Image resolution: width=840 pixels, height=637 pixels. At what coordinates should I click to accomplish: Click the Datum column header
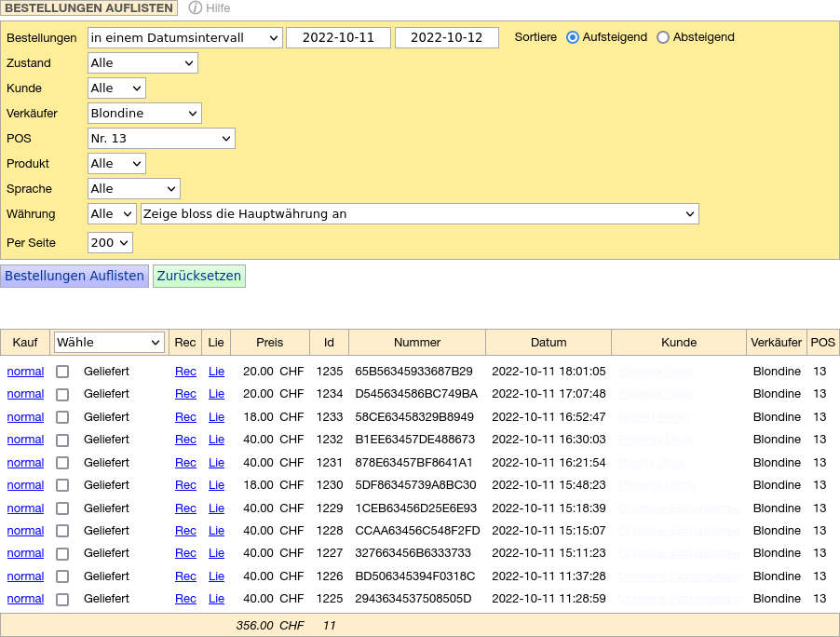pyautogui.click(x=549, y=343)
